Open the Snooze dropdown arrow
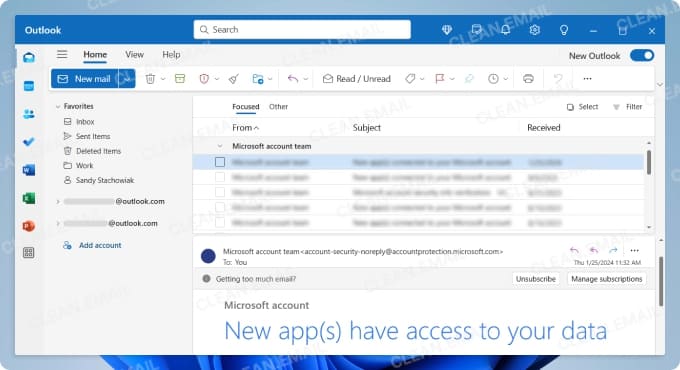Screen dimensions: 680x370 [505, 79]
